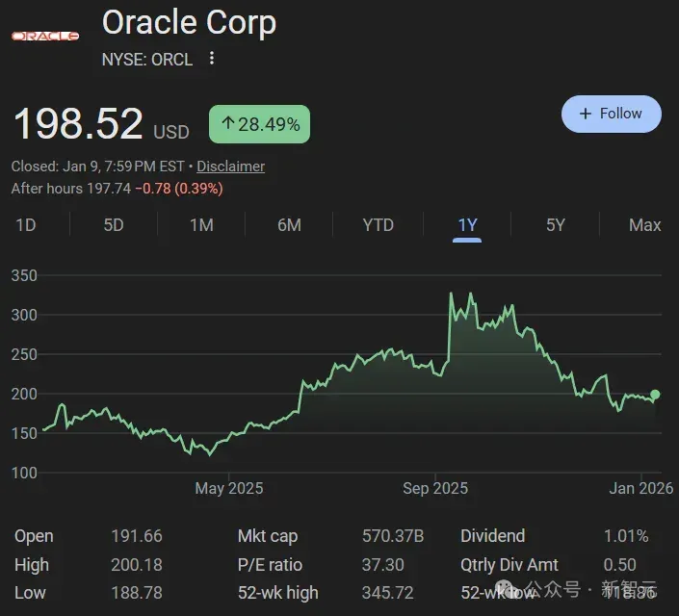Select the 1Y time range tab
The width and height of the screenshot is (679, 616).
coord(467,226)
